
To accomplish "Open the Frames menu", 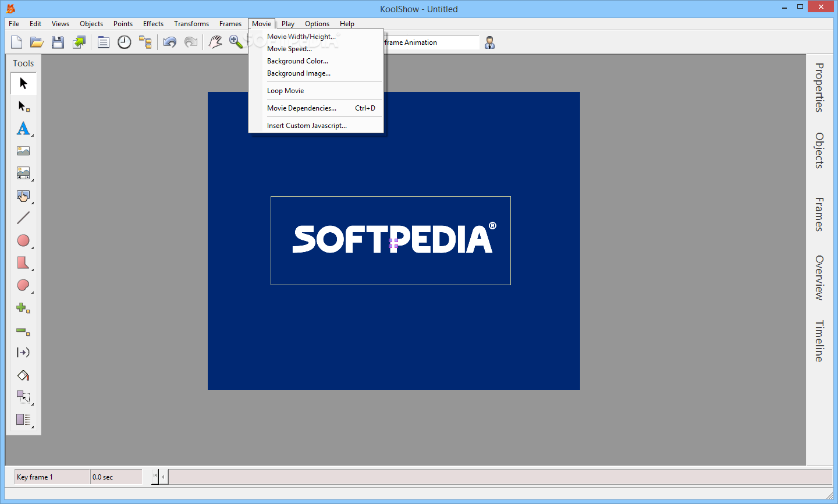I will tap(230, 24).
